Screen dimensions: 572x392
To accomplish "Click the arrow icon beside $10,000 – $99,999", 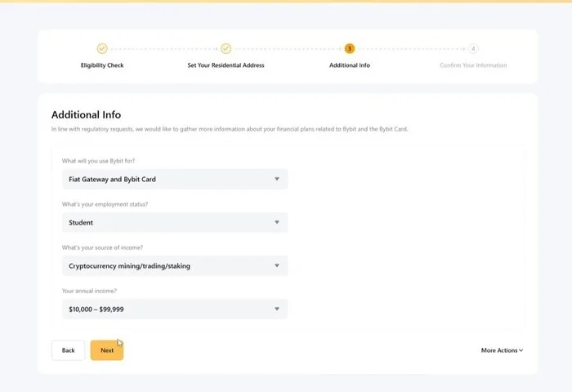I will pyautogui.click(x=276, y=309).
